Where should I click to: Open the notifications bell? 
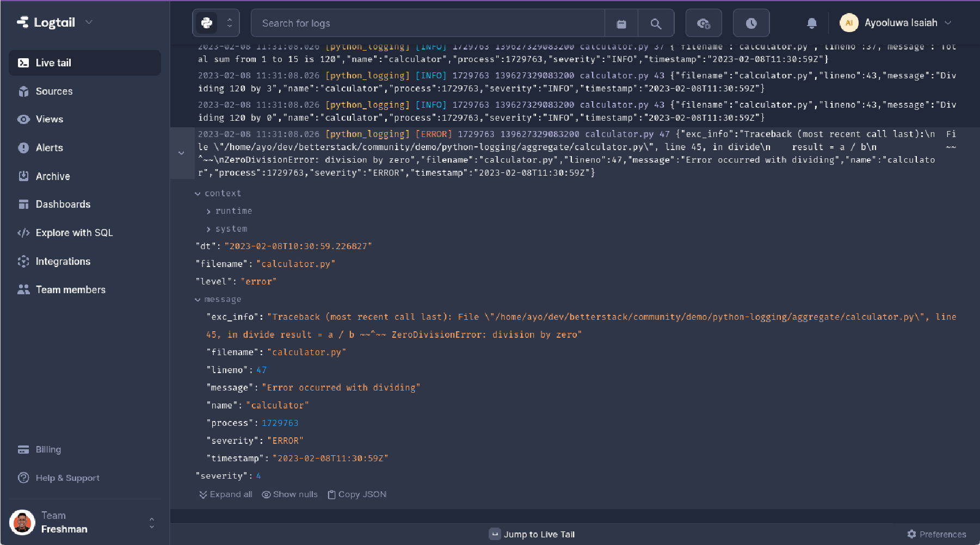(811, 23)
